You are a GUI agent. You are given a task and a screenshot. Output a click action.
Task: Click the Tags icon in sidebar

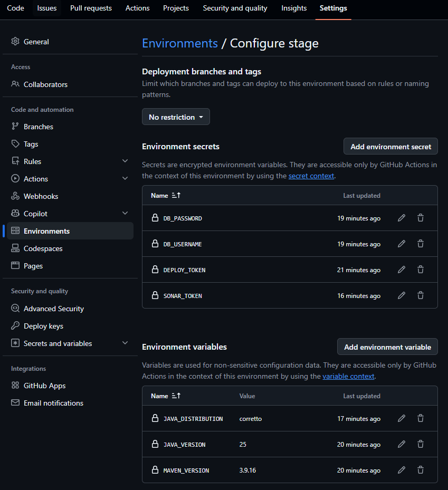coord(15,144)
